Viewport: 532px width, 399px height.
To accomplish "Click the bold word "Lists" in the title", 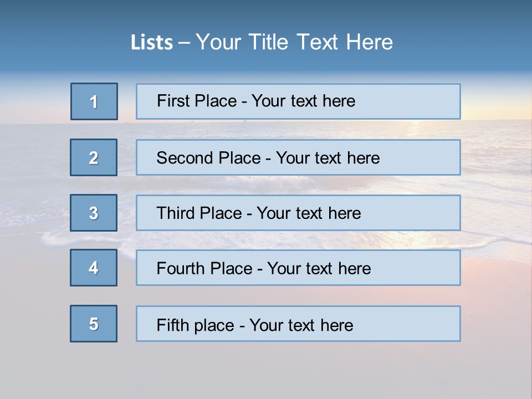I will (x=151, y=43).
